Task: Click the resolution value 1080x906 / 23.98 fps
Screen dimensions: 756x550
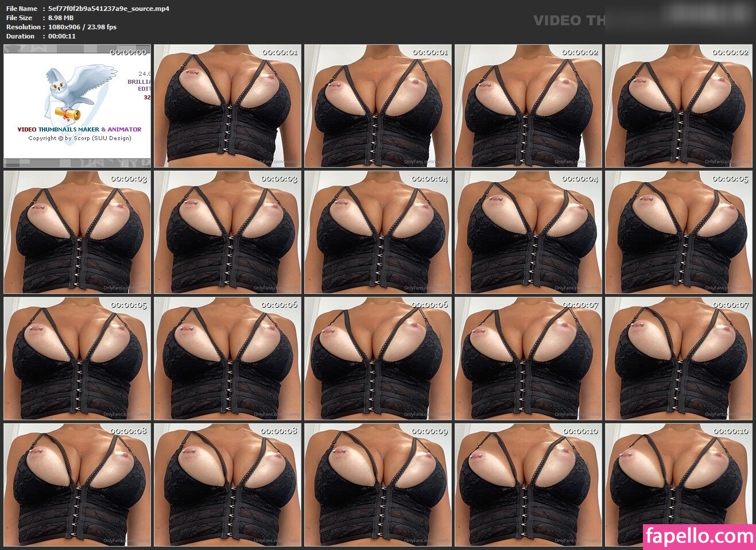Action: 82,27
